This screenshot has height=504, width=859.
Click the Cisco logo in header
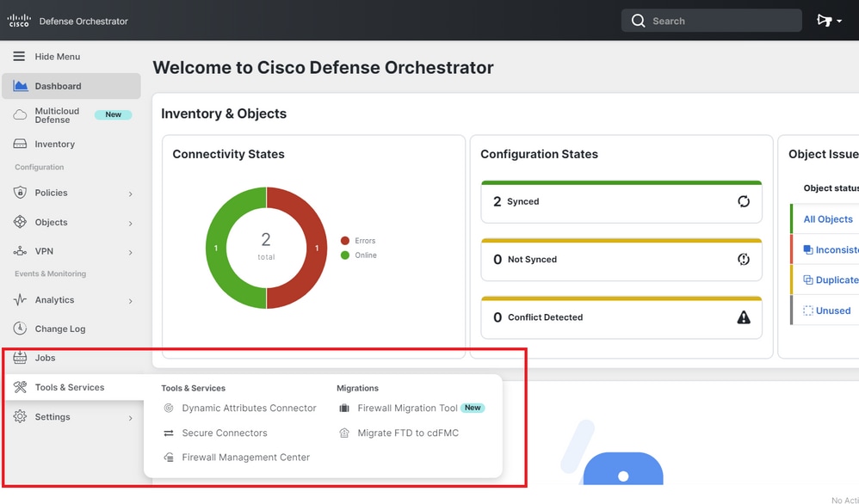[x=19, y=21]
